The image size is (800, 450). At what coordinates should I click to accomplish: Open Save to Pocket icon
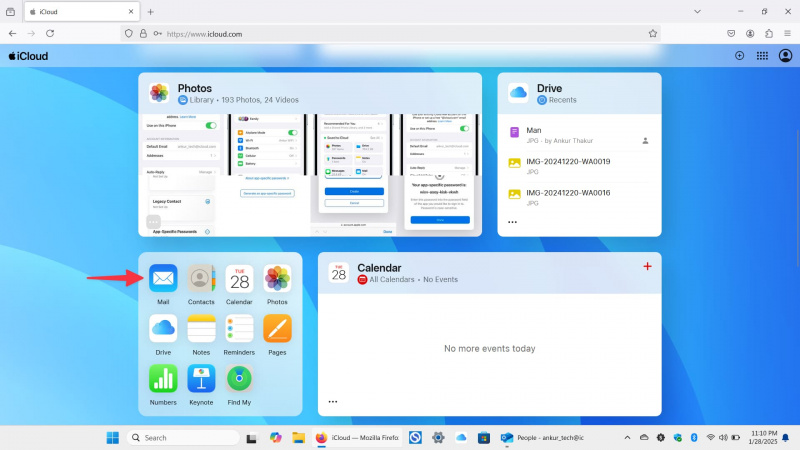point(731,34)
